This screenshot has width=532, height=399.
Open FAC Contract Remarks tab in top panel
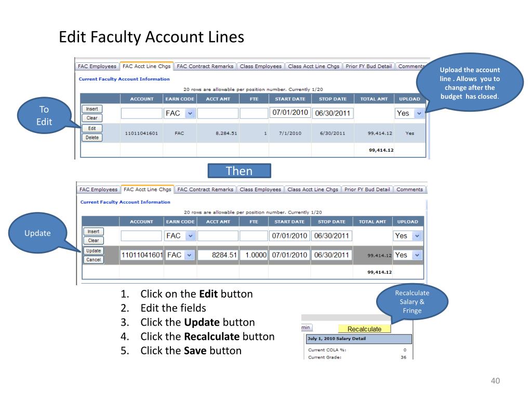coord(205,66)
